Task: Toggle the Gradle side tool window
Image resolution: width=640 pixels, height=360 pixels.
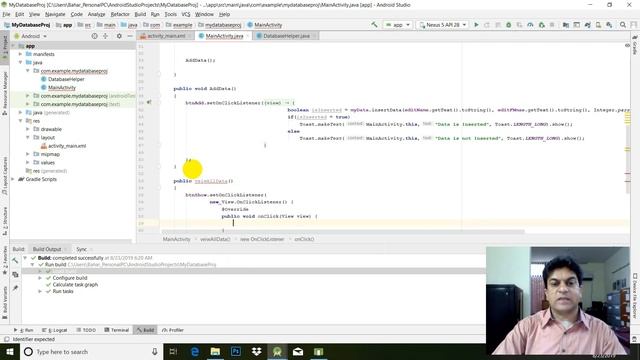Action: point(635,45)
